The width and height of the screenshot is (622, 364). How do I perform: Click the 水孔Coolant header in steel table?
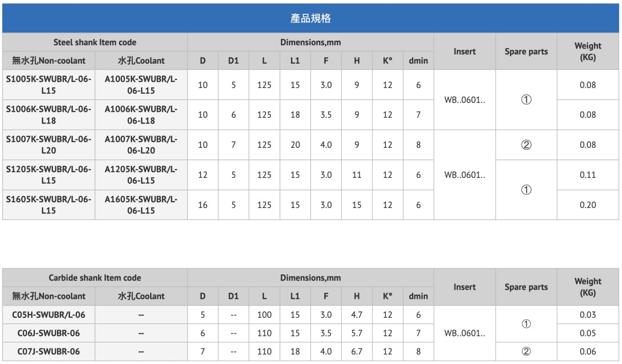pyautogui.click(x=141, y=61)
